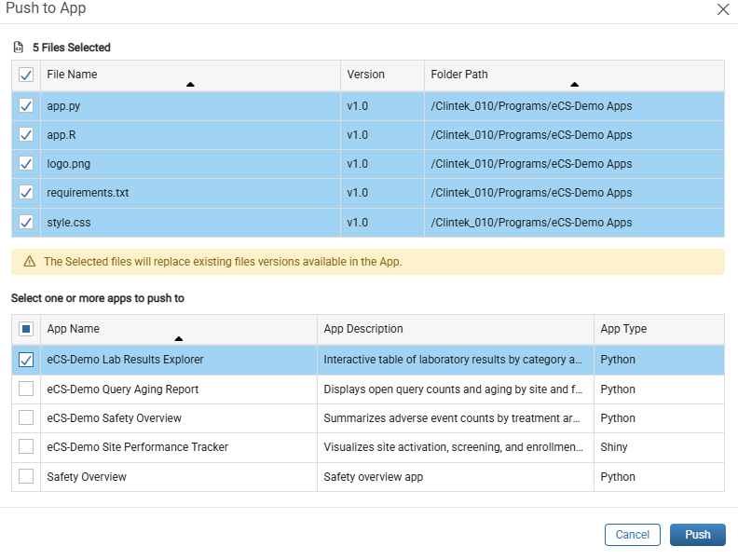The image size is (738, 560).
Task: Select the requirements.txt file name
Action: 88,193
